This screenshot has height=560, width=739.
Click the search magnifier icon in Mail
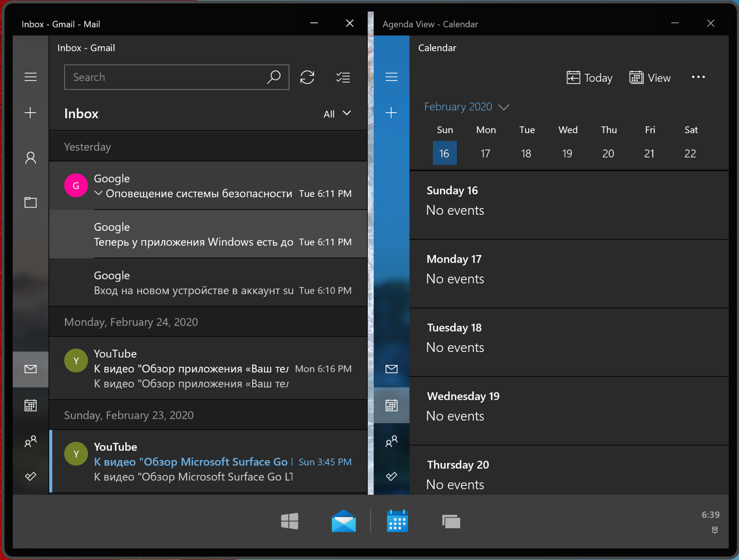(x=274, y=77)
